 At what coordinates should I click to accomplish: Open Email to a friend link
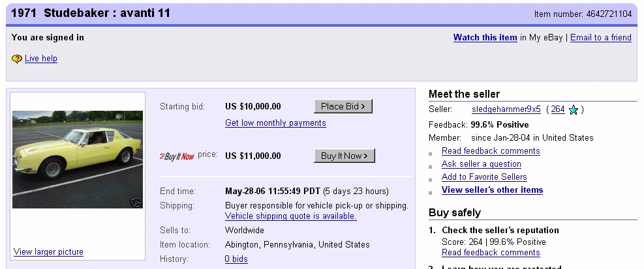click(x=600, y=38)
